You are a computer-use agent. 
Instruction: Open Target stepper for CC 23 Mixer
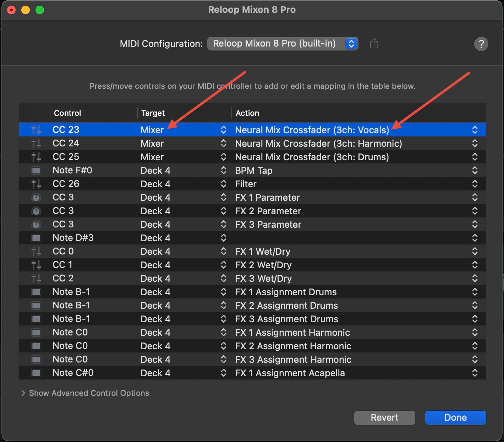point(223,130)
